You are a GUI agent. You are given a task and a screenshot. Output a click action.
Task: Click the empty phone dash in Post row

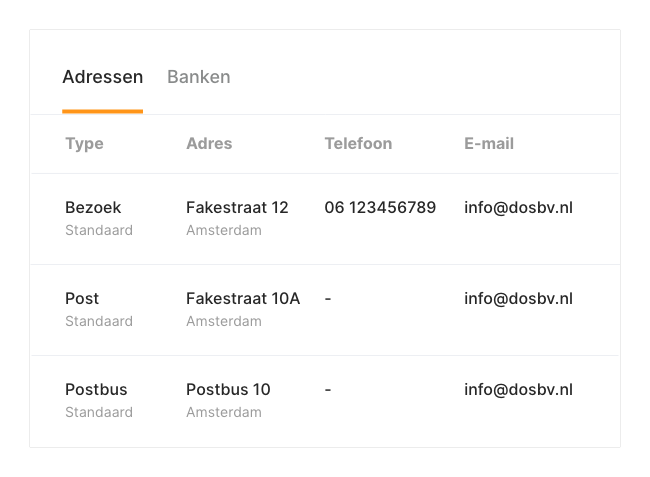328,299
